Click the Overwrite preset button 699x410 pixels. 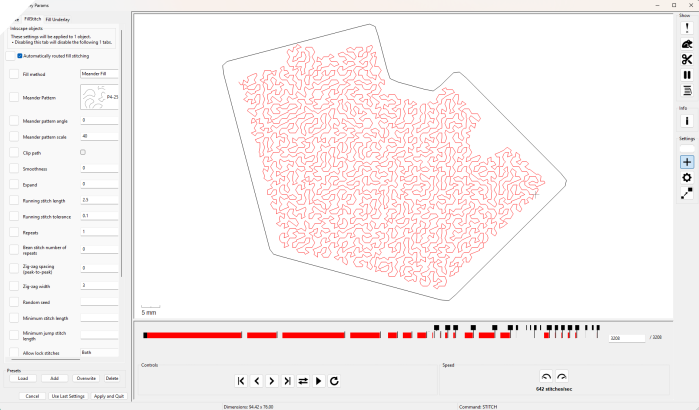pyautogui.click(x=86, y=378)
